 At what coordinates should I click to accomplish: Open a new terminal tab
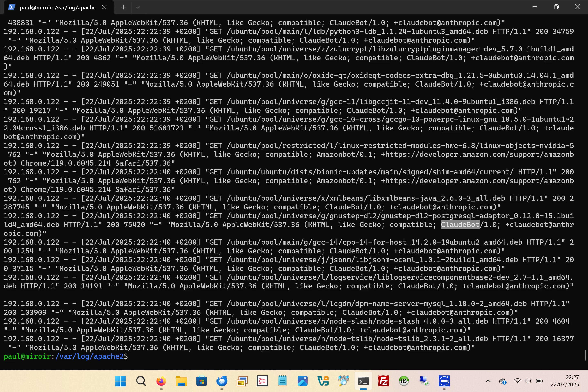[x=124, y=7]
